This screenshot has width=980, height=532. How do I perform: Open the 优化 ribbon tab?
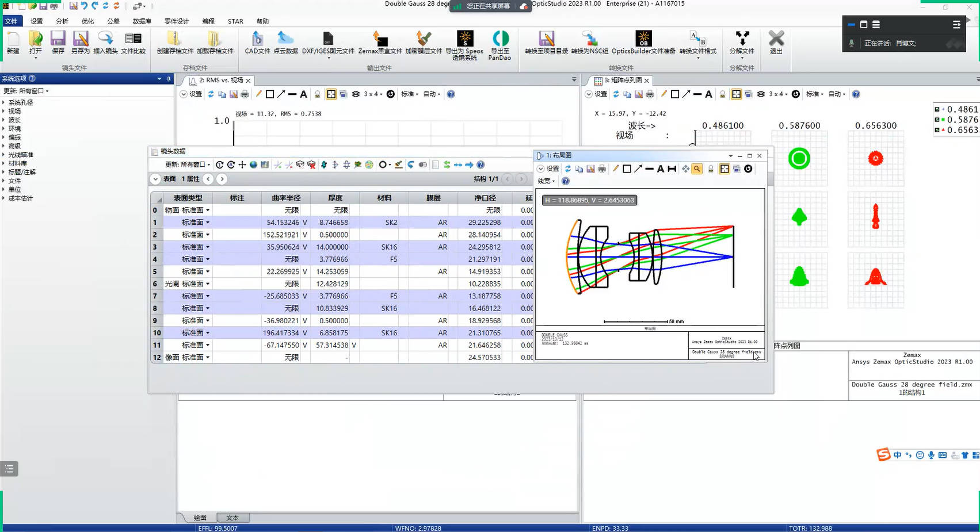point(87,21)
